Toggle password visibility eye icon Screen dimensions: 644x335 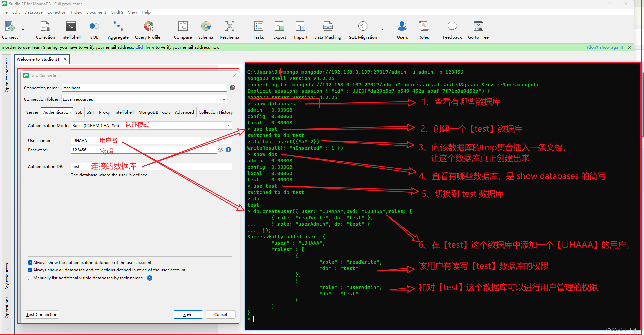(221, 150)
